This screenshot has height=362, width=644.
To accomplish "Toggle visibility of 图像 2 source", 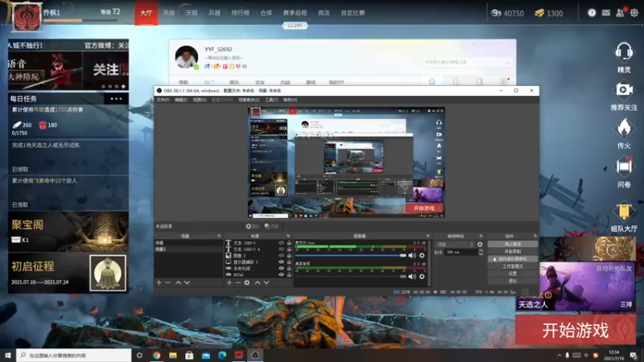I will point(281,256).
